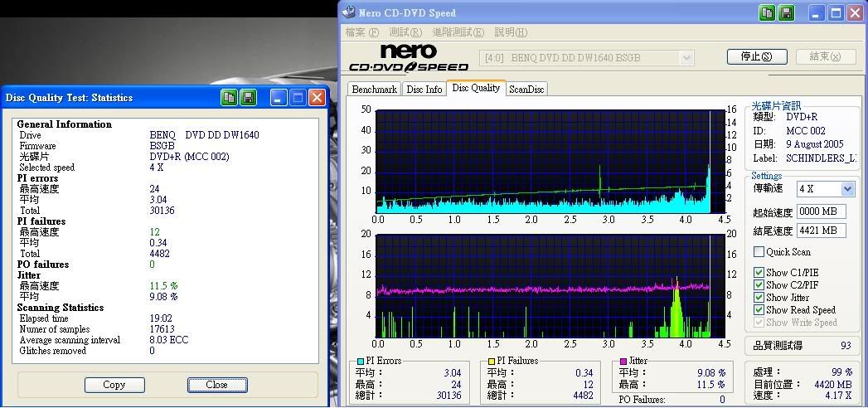Open the BENQ DW1640 drive selector dropdown
Viewport: 868px width, 408px height.
(x=687, y=57)
